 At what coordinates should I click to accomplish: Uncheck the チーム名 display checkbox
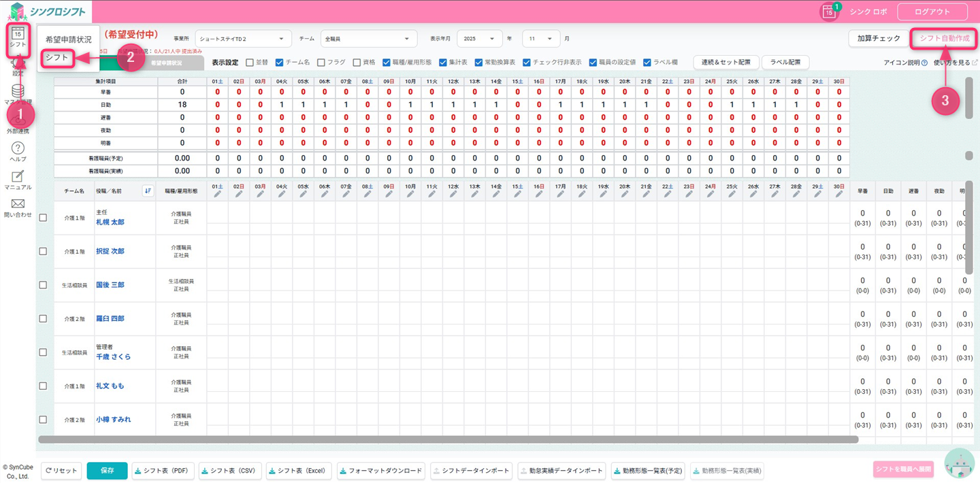click(279, 63)
